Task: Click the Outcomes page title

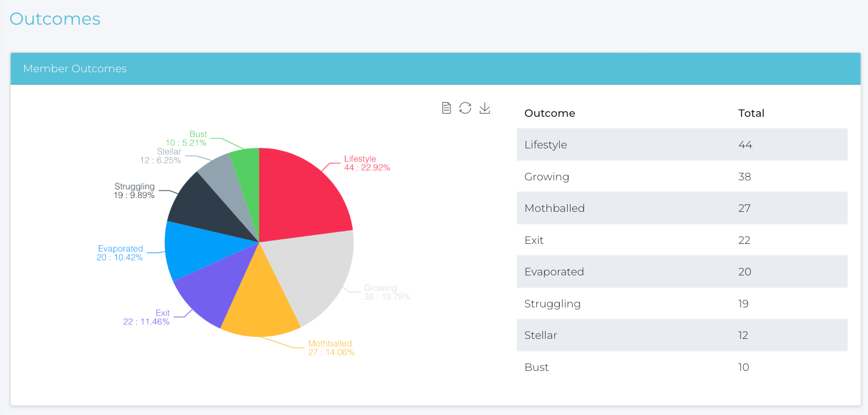Action: click(x=55, y=19)
